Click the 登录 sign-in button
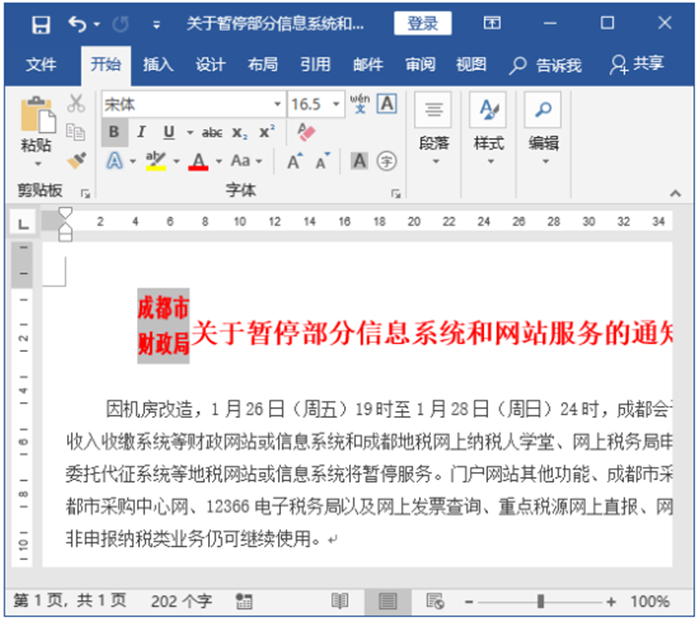 point(422,23)
